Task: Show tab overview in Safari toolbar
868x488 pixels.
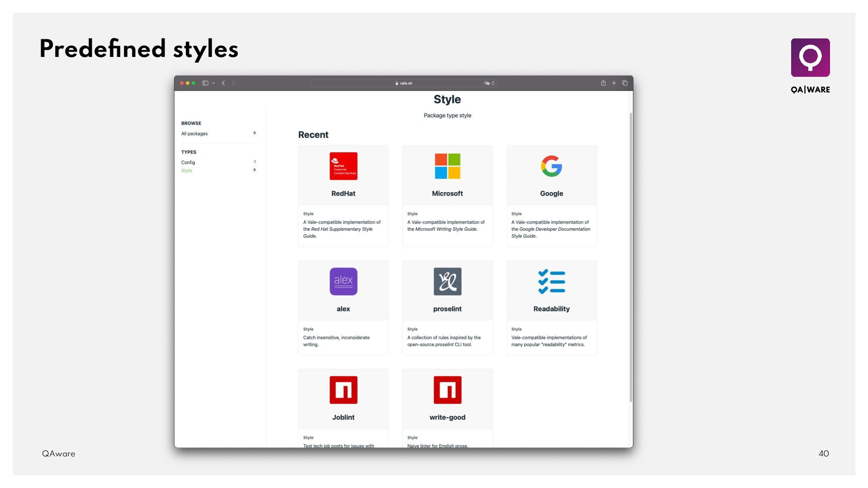Action: pyautogui.click(x=625, y=83)
